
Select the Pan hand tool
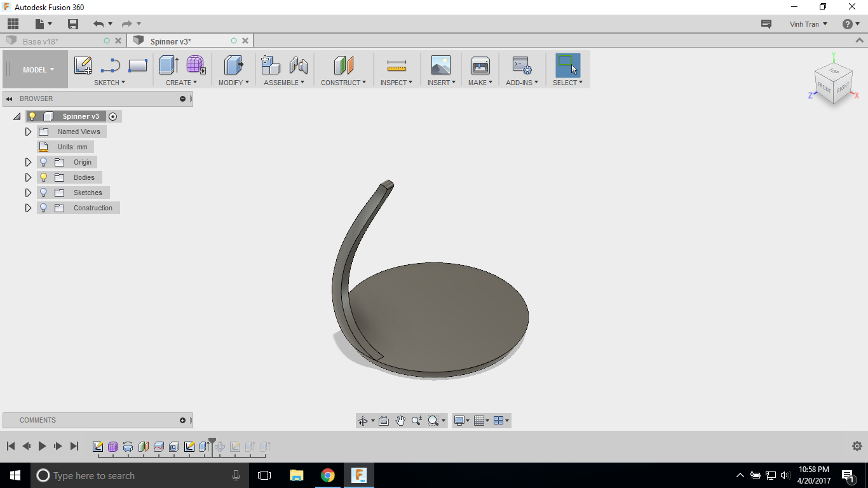point(400,421)
